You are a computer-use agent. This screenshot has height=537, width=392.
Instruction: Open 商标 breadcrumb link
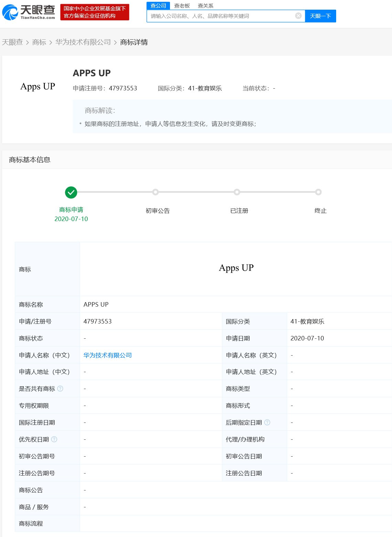pyautogui.click(x=39, y=42)
